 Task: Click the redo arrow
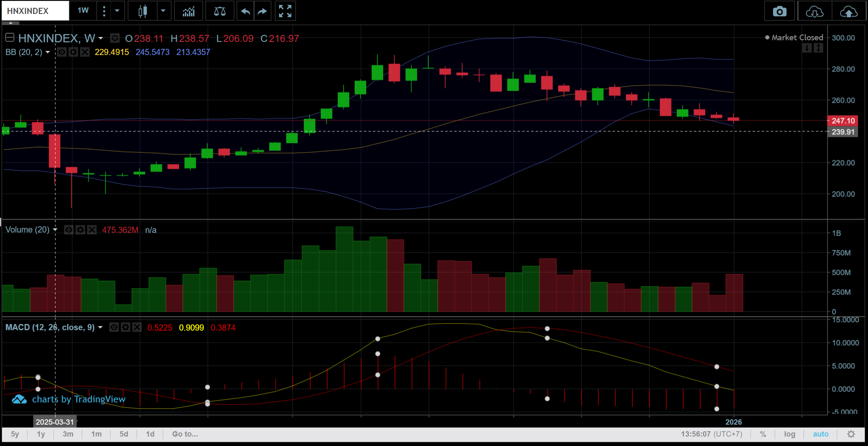point(262,11)
